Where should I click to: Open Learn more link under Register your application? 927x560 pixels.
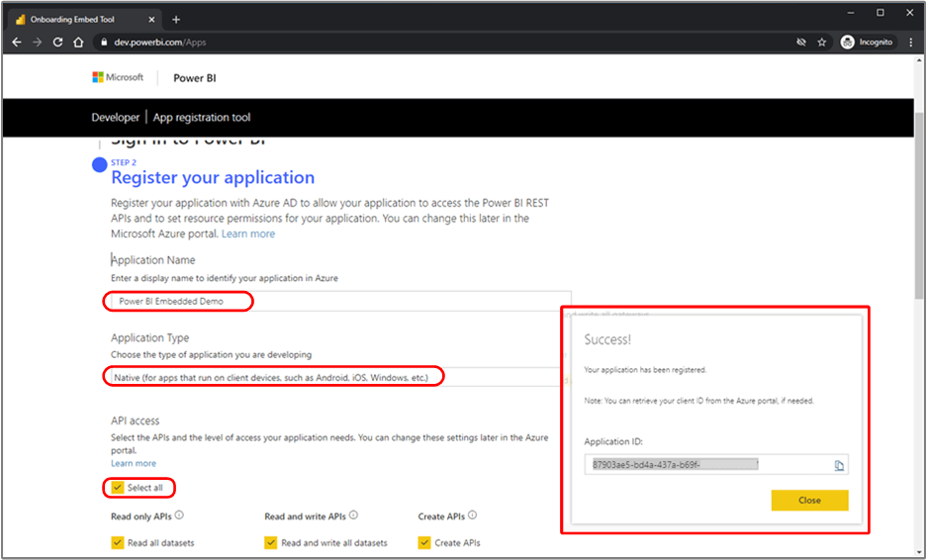point(248,233)
